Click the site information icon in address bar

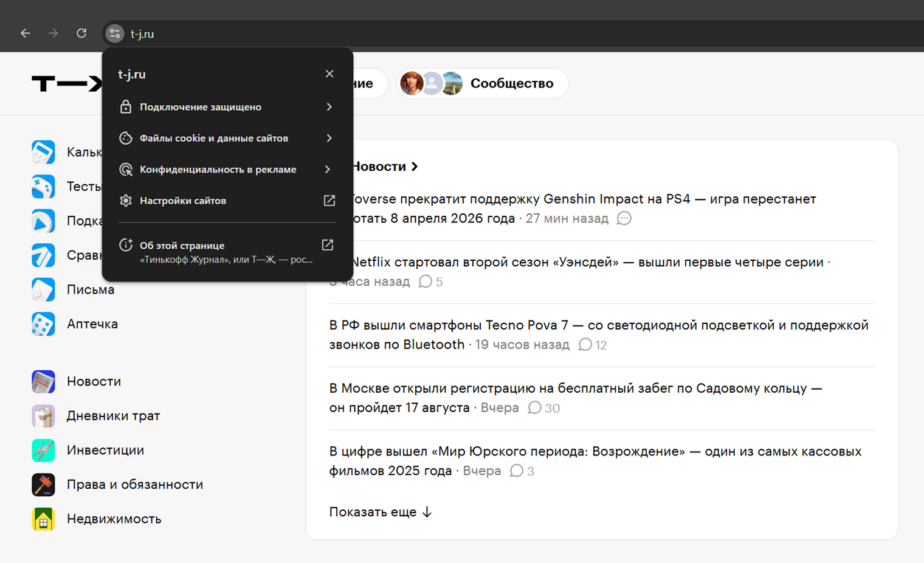[x=115, y=34]
